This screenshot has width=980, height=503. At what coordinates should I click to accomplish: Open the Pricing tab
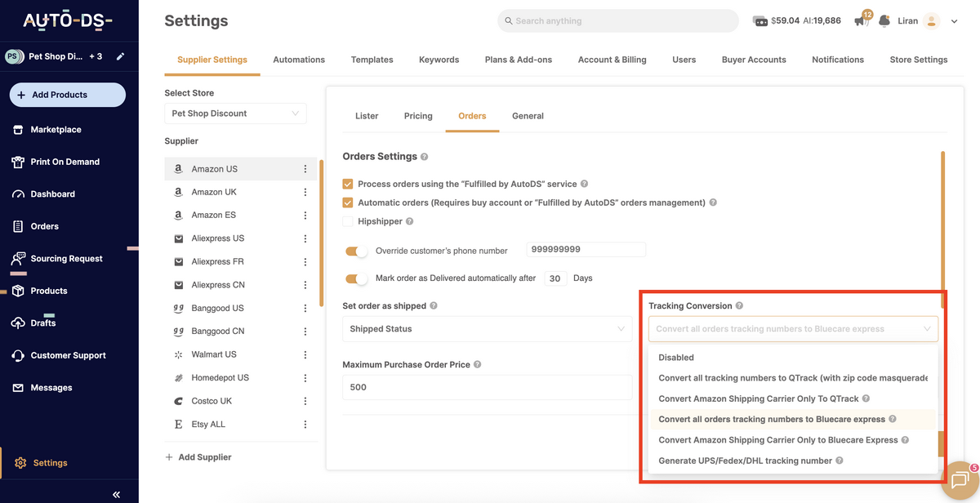click(x=418, y=116)
